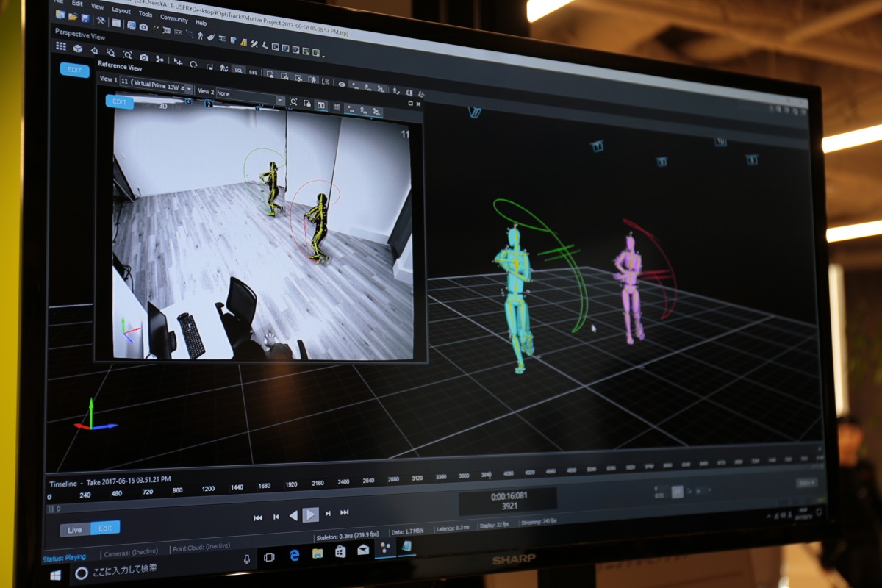The image size is (882, 588).
Task: Toggle split view icon in Reference View toolbar
Action: [321, 105]
